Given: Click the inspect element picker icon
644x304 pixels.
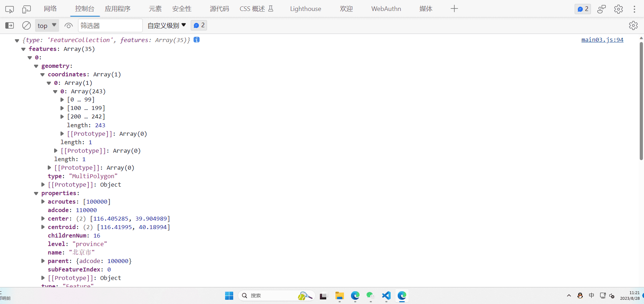Looking at the screenshot, I should click(x=10, y=9).
